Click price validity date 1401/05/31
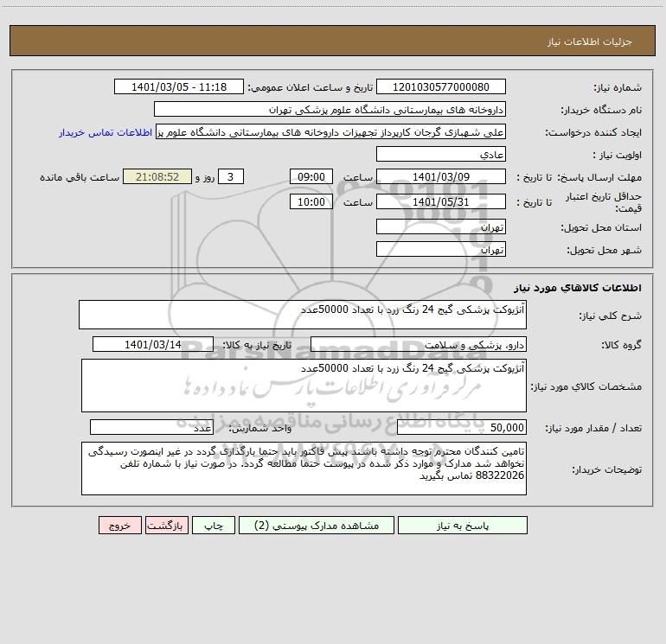This screenshot has height=644, width=666. 441,201
